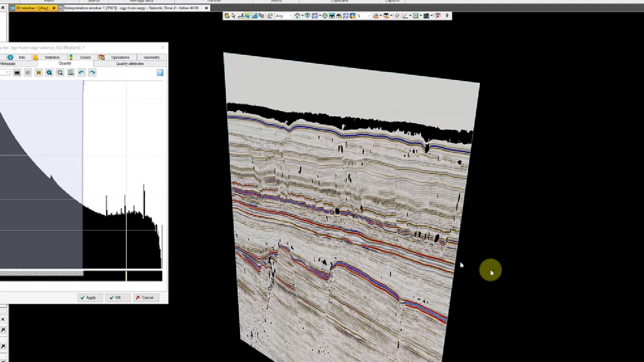The height and width of the screenshot is (362, 644).
Task: Click the teal umbrella-shaped icon in 3D toolbar
Action: (x=307, y=16)
